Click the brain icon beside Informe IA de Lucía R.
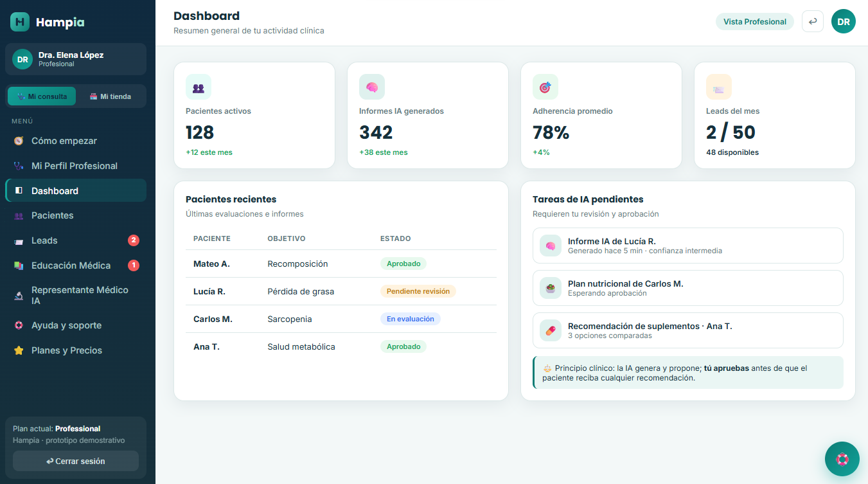 point(551,246)
